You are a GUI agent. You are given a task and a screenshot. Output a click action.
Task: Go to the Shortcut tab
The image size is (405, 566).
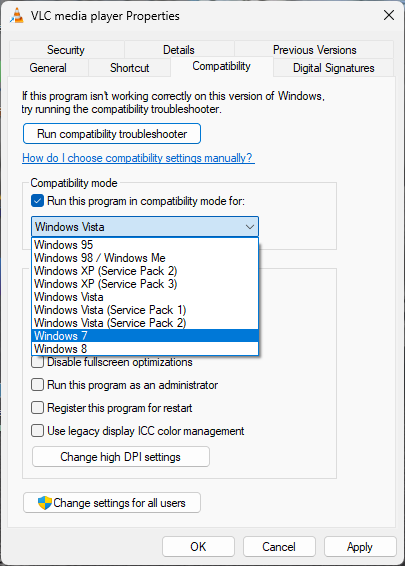[129, 68]
